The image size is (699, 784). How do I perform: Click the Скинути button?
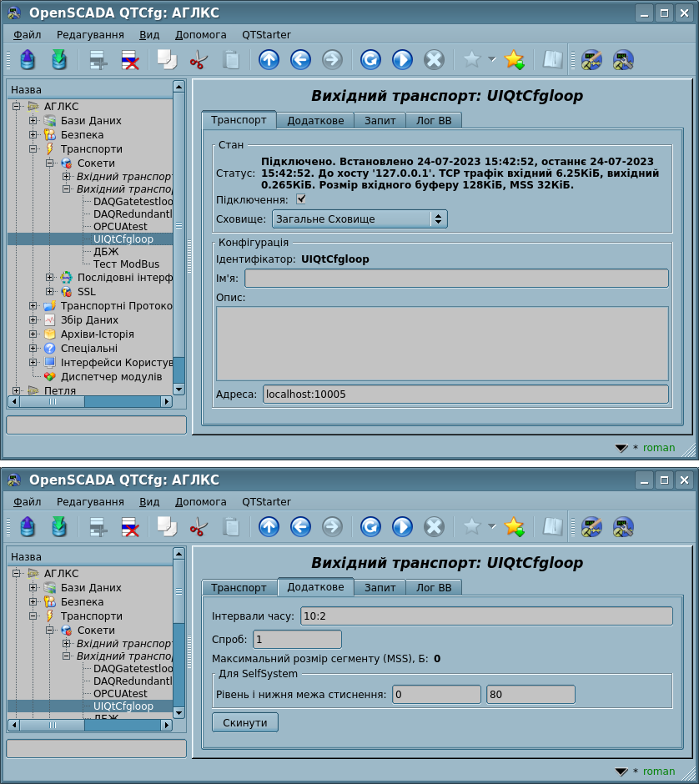coord(244,722)
